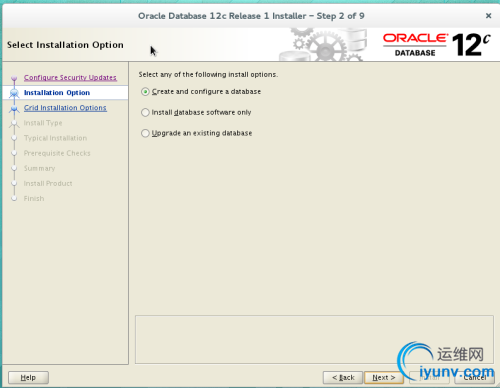The width and height of the screenshot is (500, 388).
Task: Close the installer window
Action: (488, 16)
